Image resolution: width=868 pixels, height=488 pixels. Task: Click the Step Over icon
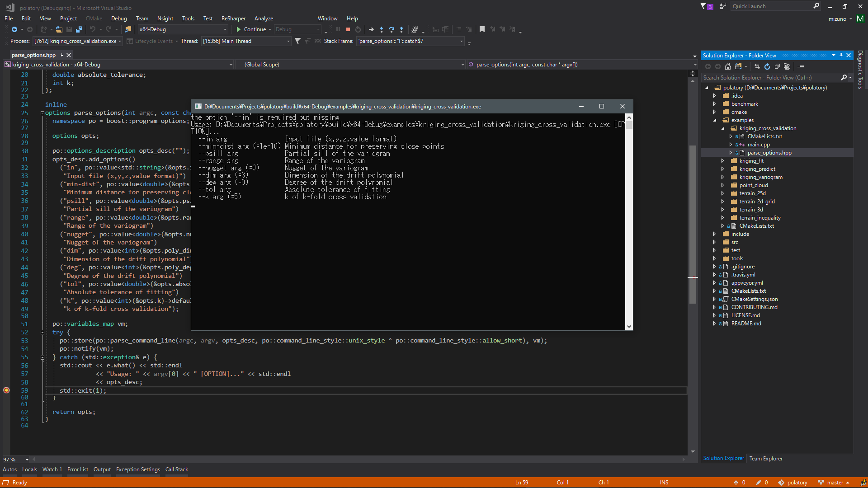tap(392, 29)
